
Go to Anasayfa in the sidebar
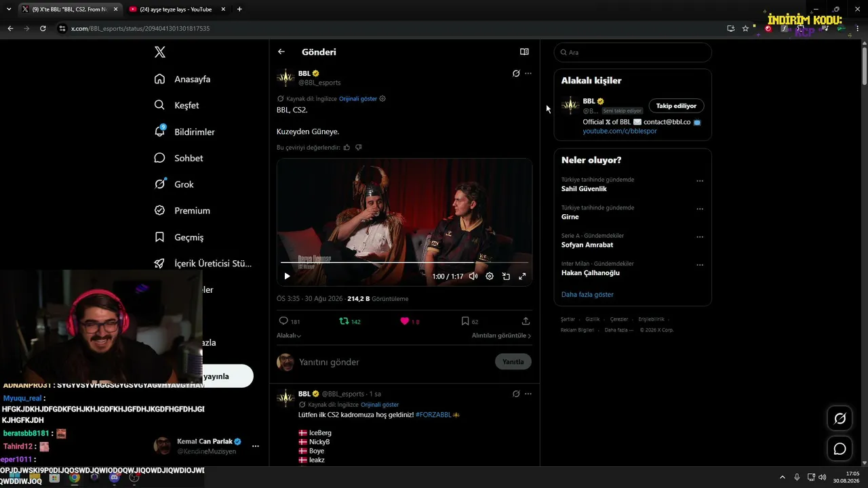tap(183, 79)
